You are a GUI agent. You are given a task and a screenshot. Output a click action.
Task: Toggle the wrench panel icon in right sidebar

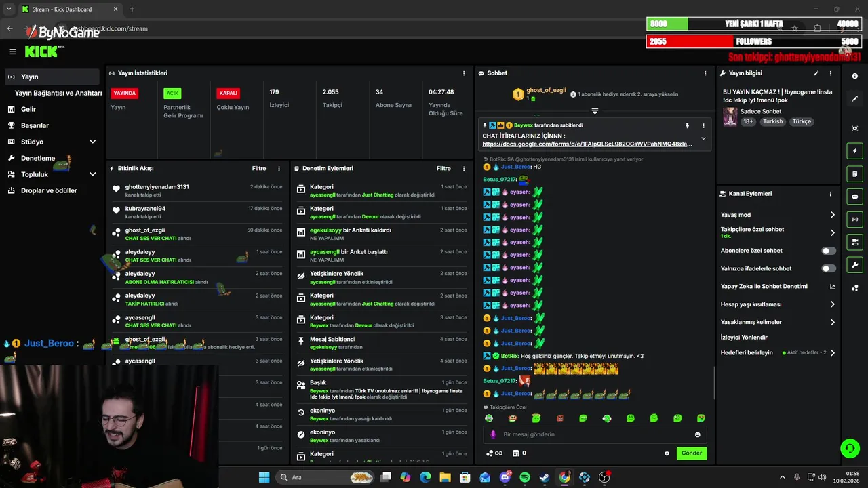[x=855, y=264]
